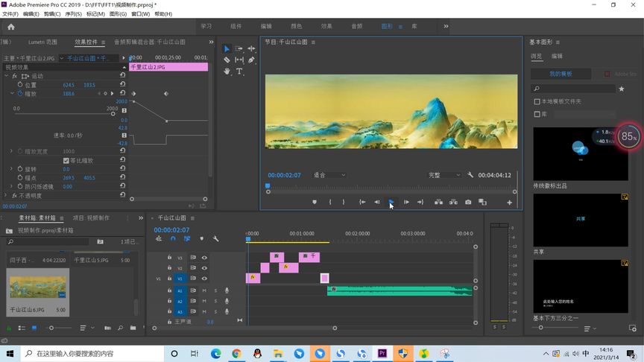Click the Export Frame camera icon

click(468, 202)
